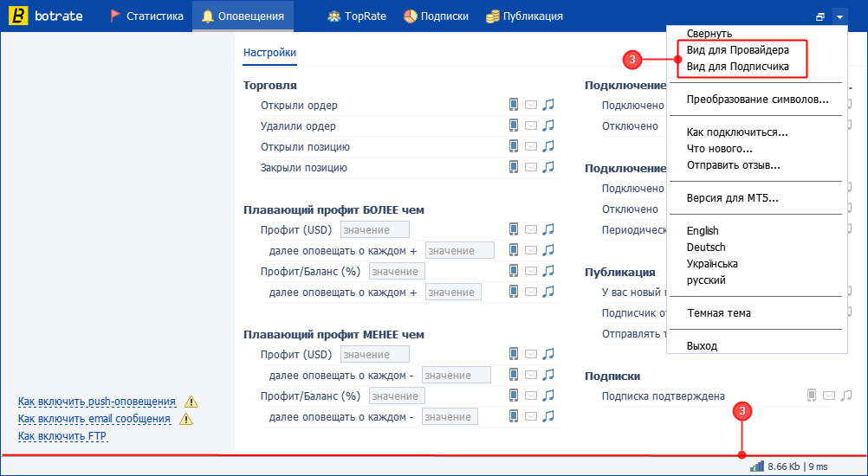
Task: Open Как включить email сообщения link
Action: tap(94, 419)
